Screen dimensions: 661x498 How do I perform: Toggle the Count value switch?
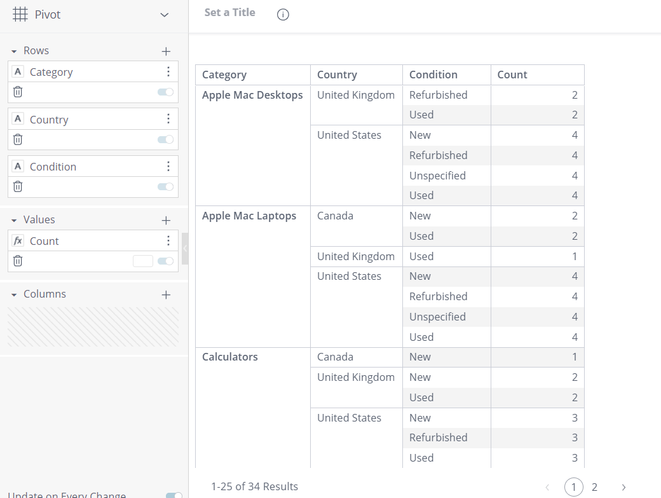pyautogui.click(x=165, y=261)
